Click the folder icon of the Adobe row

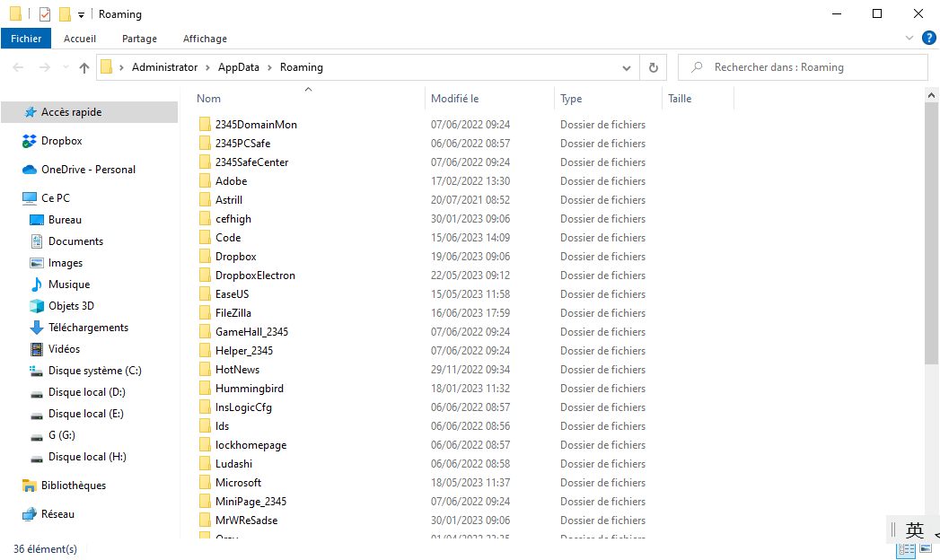click(x=205, y=181)
